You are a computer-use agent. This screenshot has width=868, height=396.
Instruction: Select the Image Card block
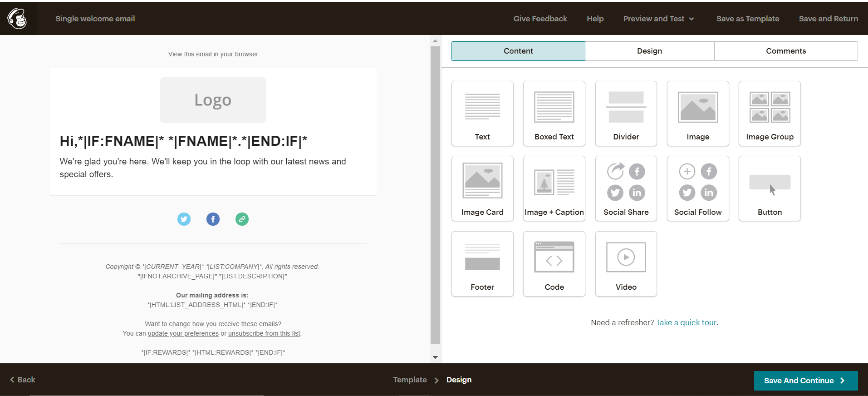[482, 188]
